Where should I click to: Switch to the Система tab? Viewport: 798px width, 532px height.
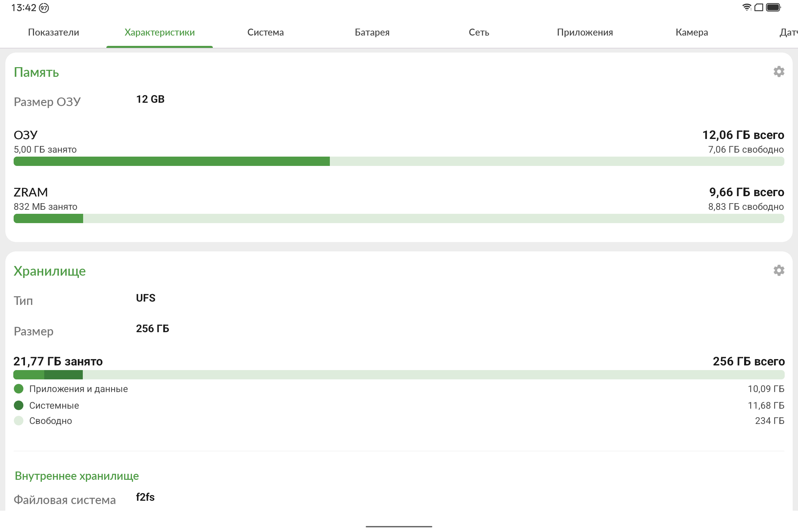[x=265, y=32]
